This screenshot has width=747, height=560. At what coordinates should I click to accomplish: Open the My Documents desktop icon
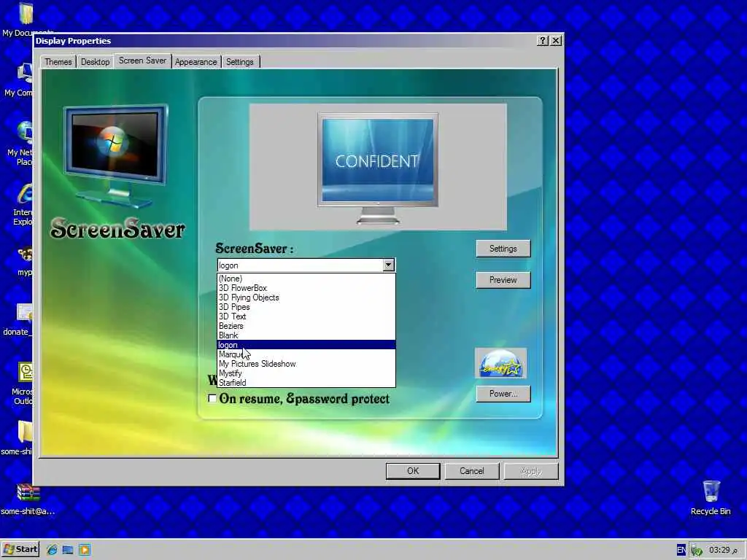click(26, 15)
